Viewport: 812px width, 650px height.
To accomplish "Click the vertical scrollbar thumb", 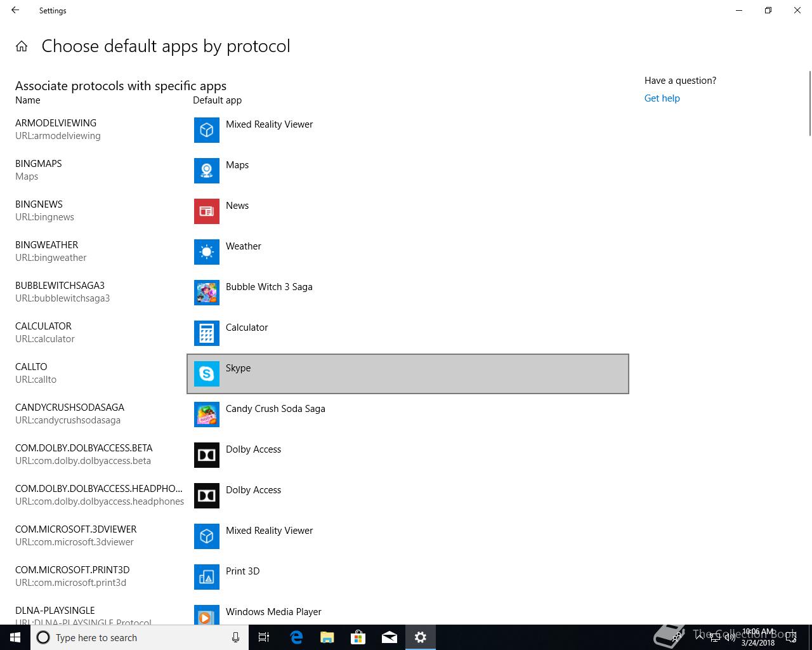I will (x=809, y=103).
